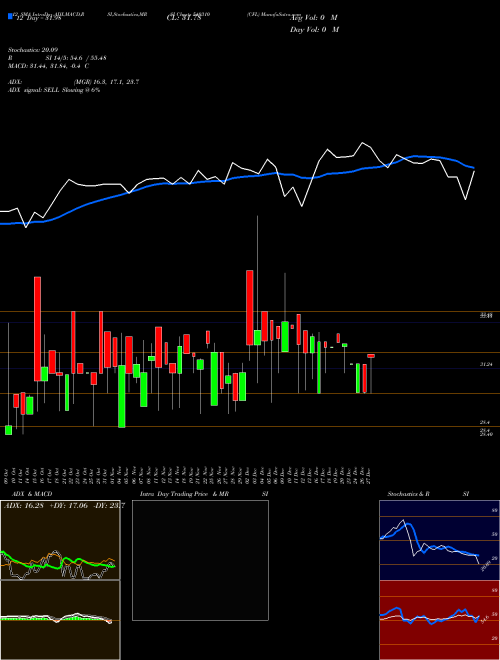Open the lower MACD histogram panel

(60, 620)
